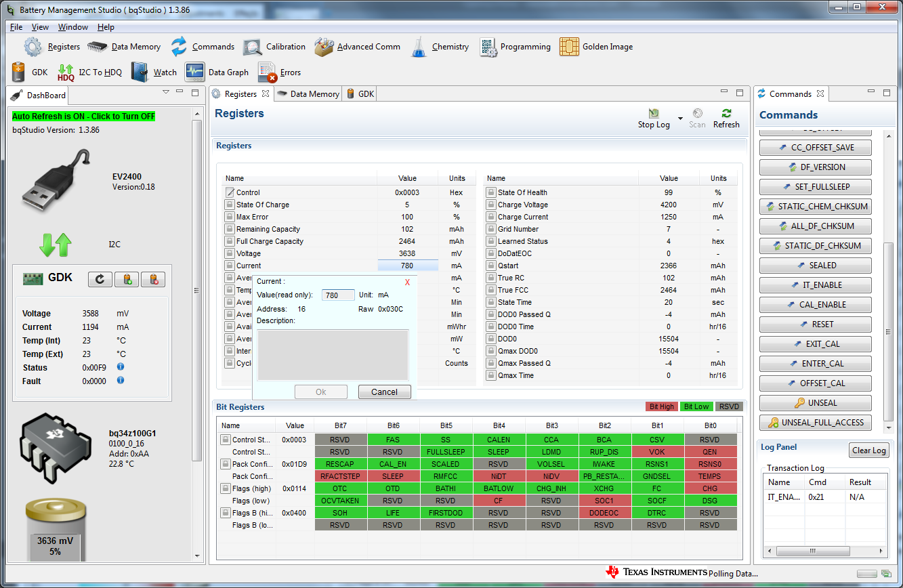Open the DashBoard view menu triangle
The height and width of the screenshot is (588, 903).
click(166, 91)
